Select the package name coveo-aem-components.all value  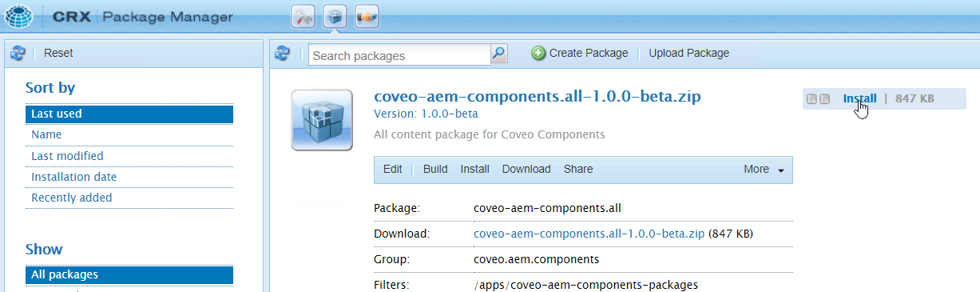[x=547, y=208]
